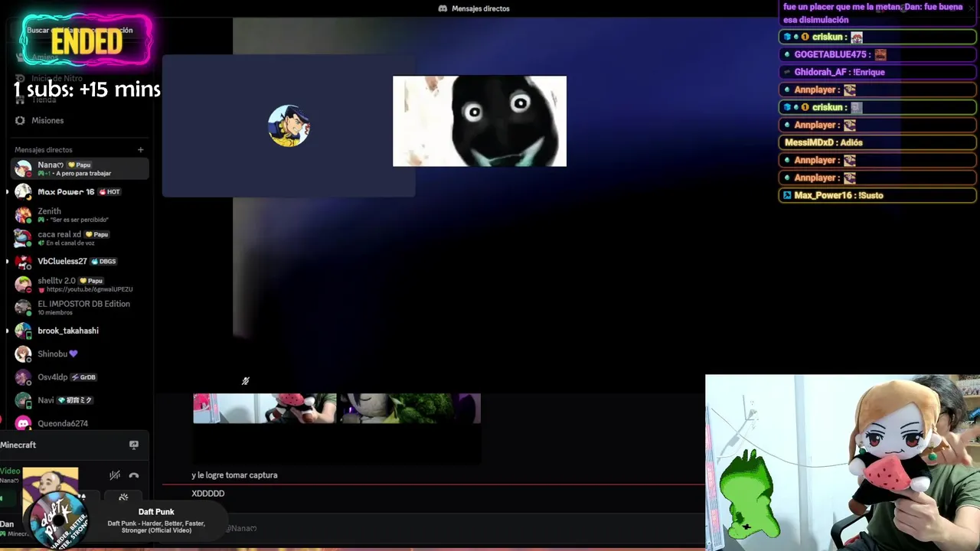Select the Zenith direct message

click(x=80, y=215)
